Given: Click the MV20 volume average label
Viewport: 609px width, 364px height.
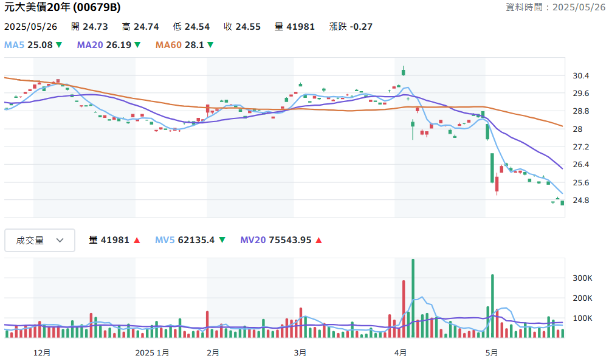Looking at the screenshot, I should pos(253,240).
